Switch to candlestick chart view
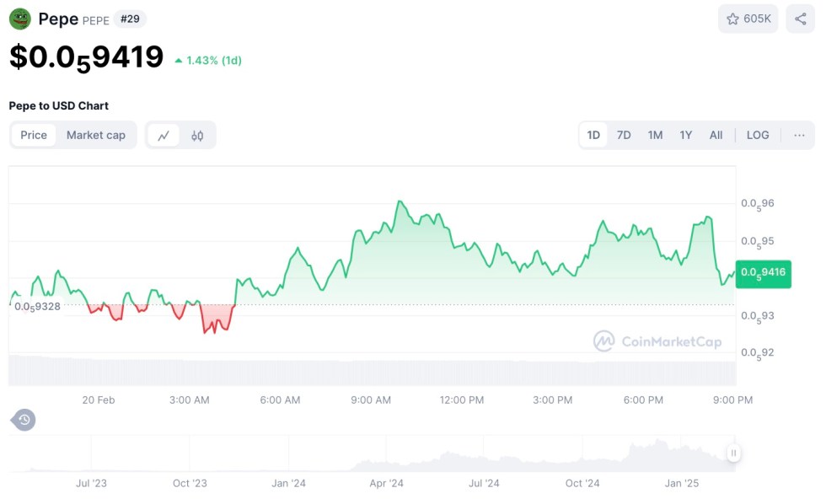The width and height of the screenshot is (826, 504). click(x=197, y=135)
